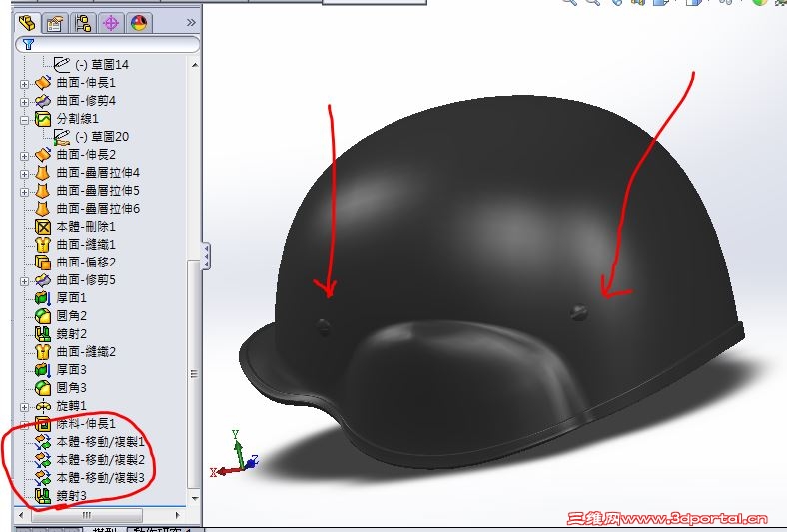Screen dimensions: 787x532
Task: Expand the 曲面-伸長1 tree node
Action: (24, 84)
